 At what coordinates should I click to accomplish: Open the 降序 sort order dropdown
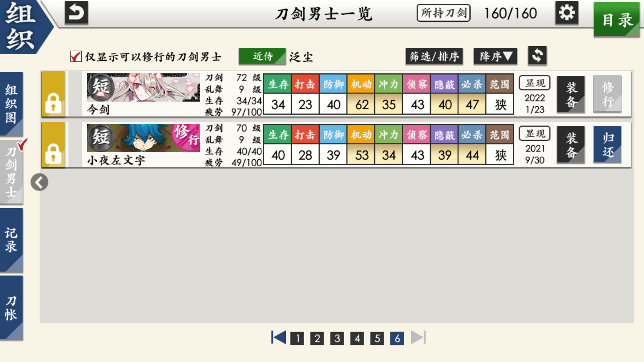[495, 56]
